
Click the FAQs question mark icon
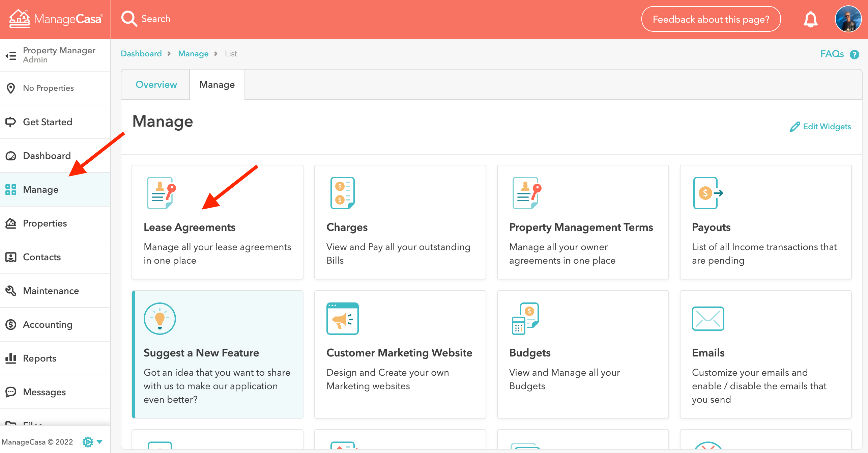pos(855,54)
